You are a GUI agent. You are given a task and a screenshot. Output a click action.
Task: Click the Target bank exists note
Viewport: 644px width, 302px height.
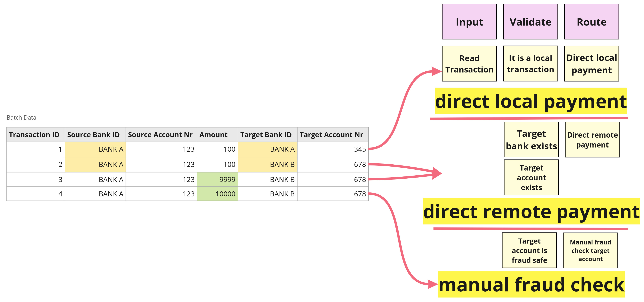tap(531, 140)
